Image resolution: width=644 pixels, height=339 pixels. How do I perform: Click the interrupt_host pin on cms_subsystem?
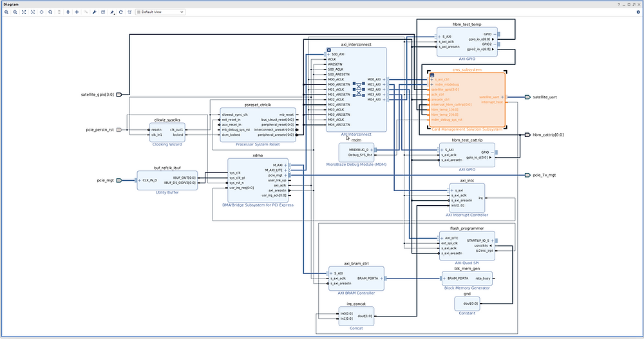pos(492,102)
